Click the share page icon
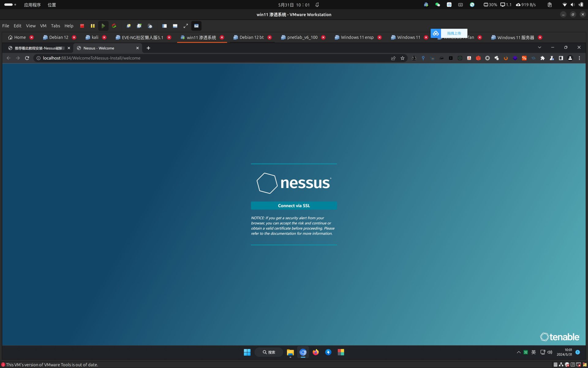This screenshot has width=588, height=368. (393, 58)
